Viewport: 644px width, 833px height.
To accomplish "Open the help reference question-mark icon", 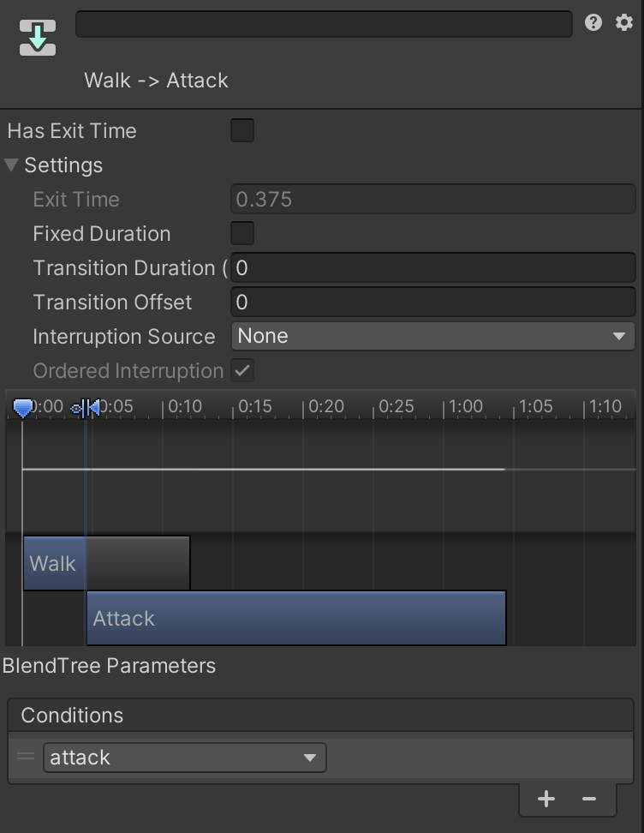I will click(x=593, y=22).
